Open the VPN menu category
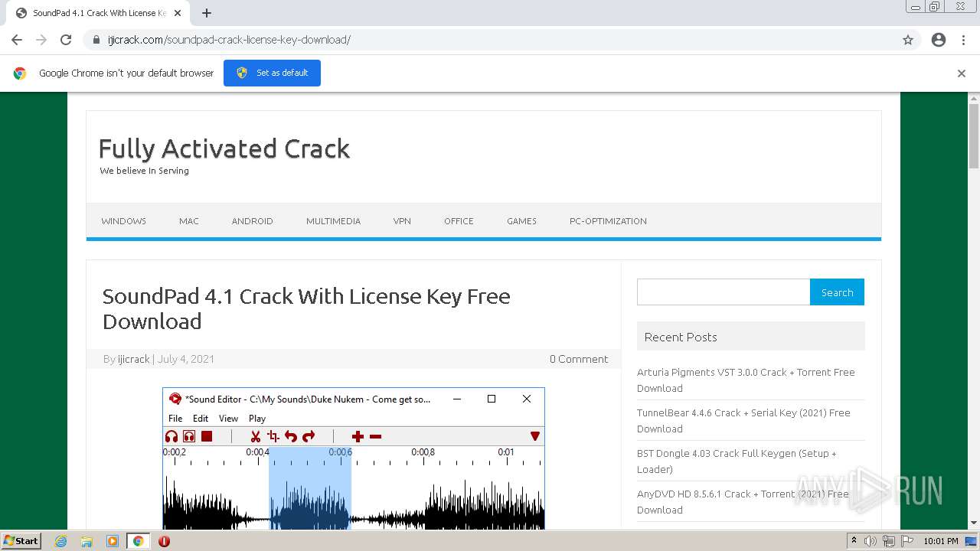The image size is (980, 551). (x=402, y=221)
